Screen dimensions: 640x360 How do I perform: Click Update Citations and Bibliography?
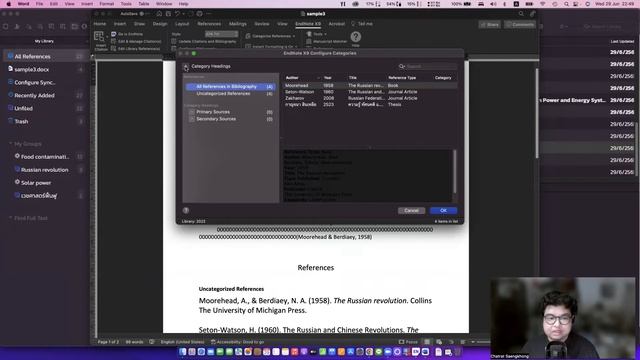(204, 41)
